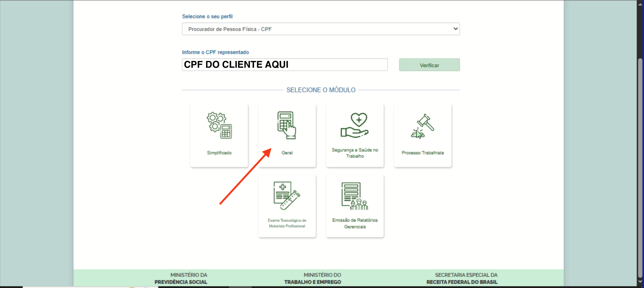Click the Processo Trabalhista label
Image resolution: width=644 pixels, height=288 pixels.
[x=423, y=153]
